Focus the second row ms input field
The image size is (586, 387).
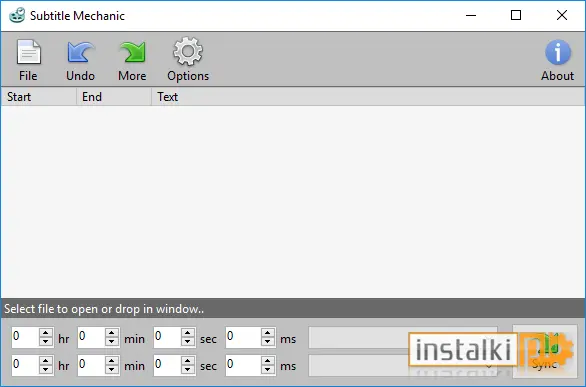(x=243, y=365)
